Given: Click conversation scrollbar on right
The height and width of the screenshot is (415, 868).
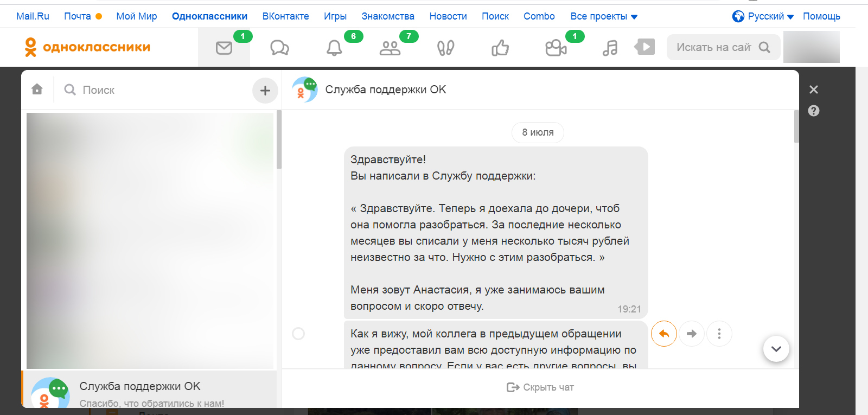Looking at the screenshot, I should click(x=796, y=126).
